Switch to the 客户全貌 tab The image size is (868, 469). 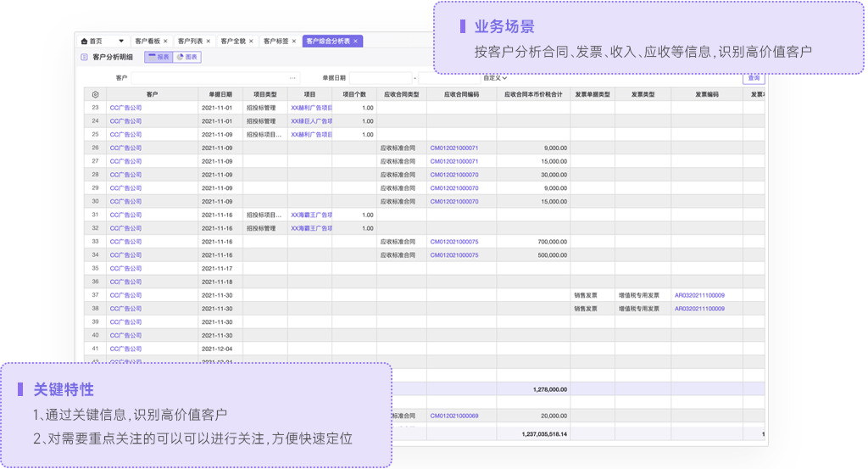[232, 41]
